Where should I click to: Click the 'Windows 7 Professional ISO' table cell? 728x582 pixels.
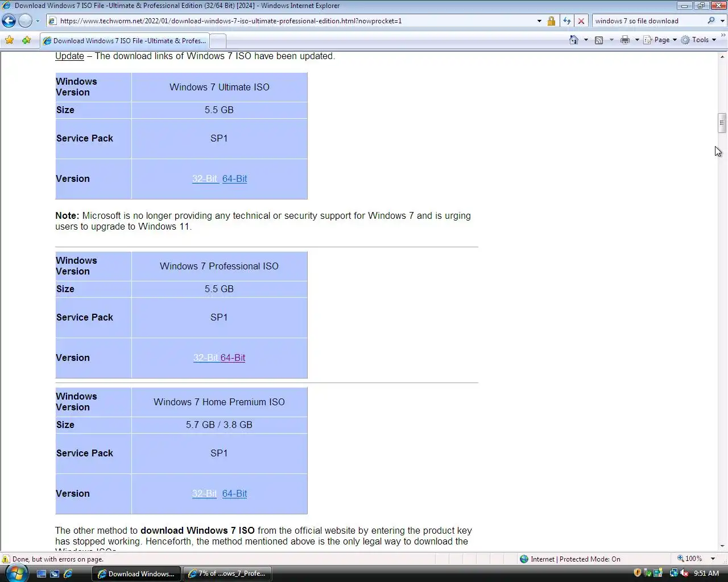[x=220, y=266]
